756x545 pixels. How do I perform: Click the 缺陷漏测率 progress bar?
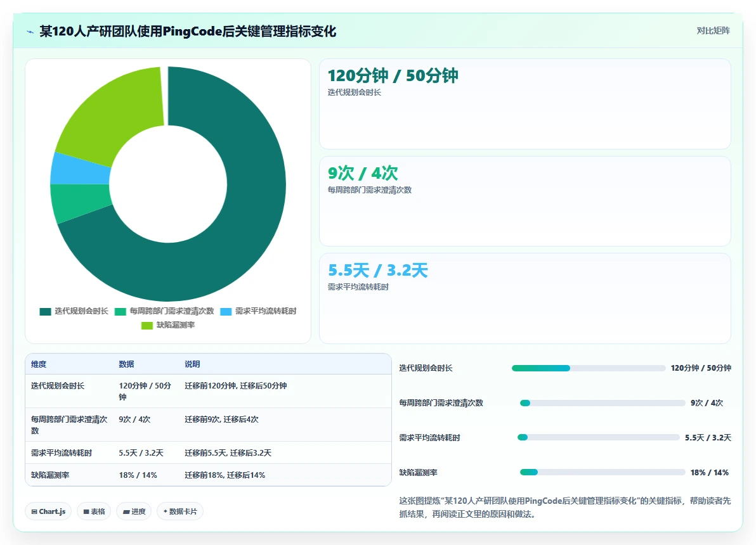tap(603, 472)
